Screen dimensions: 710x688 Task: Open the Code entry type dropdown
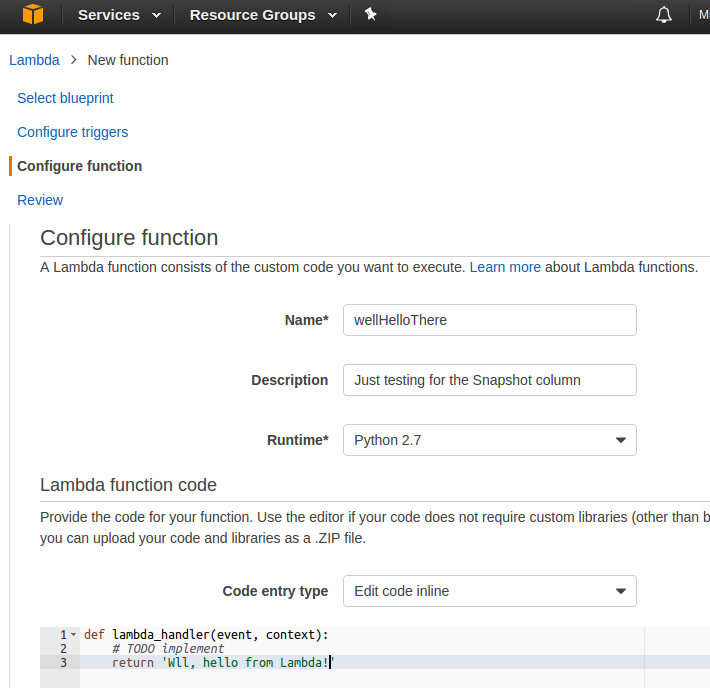[489, 591]
